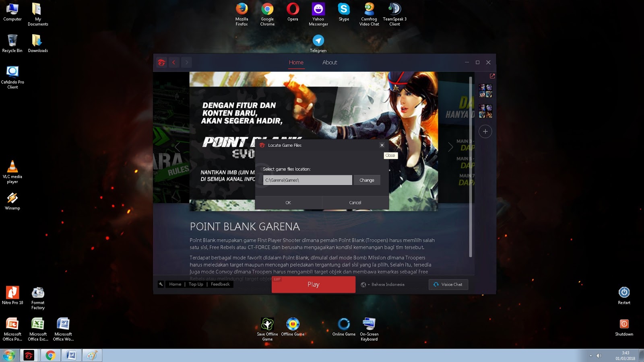Open Mozilla Firefox from desktop

(x=242, y=14)
